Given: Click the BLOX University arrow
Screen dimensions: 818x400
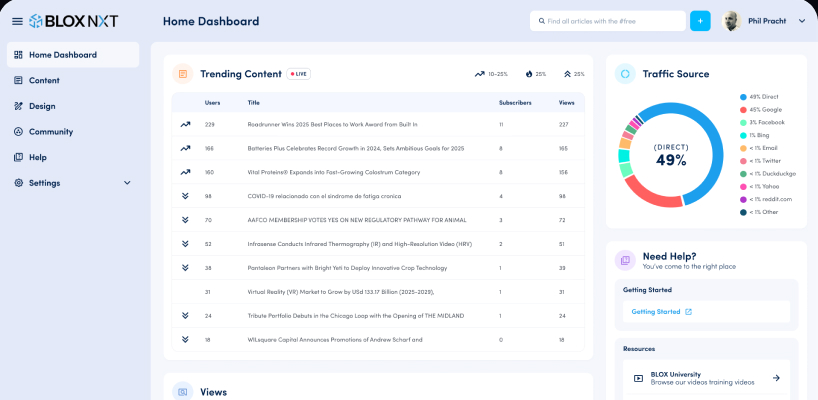Looking at the screenshot, I should click(x=776, y=378).
